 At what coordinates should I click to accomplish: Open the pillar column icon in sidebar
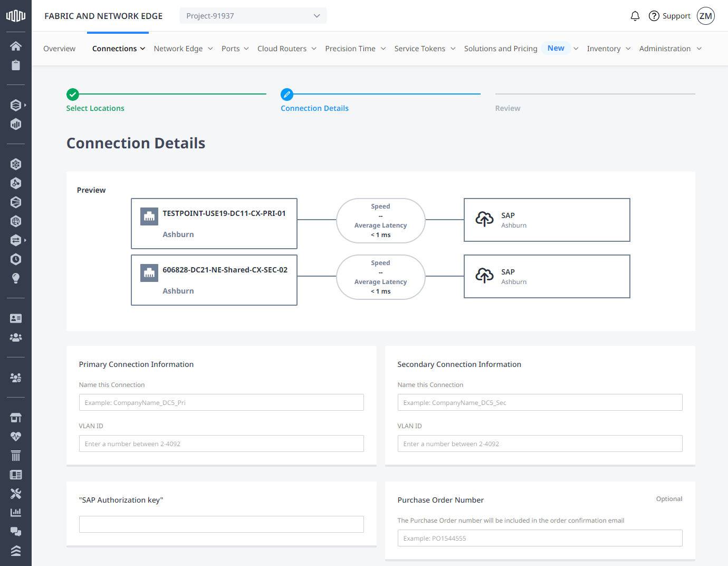[16, 456]
